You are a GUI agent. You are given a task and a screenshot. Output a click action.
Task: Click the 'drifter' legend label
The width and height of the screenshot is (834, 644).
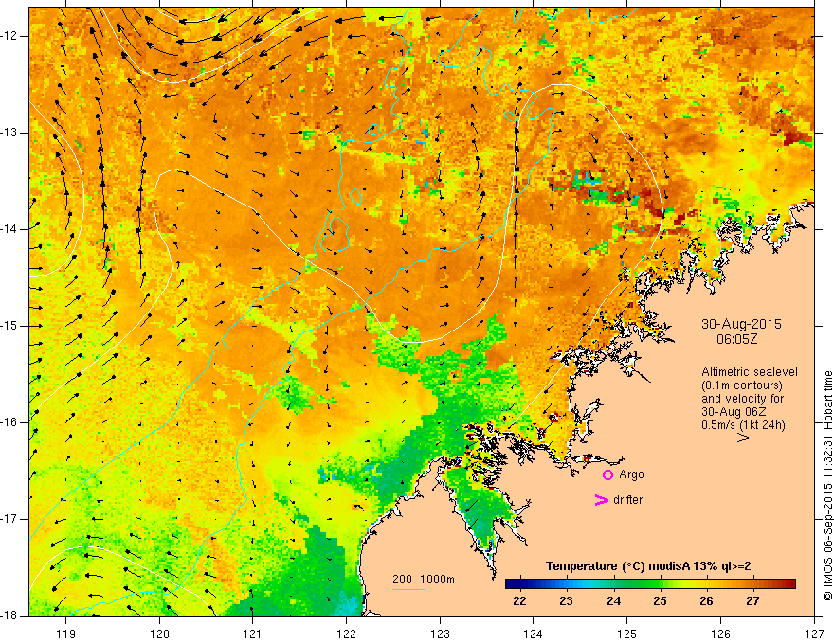coord(627,500)
